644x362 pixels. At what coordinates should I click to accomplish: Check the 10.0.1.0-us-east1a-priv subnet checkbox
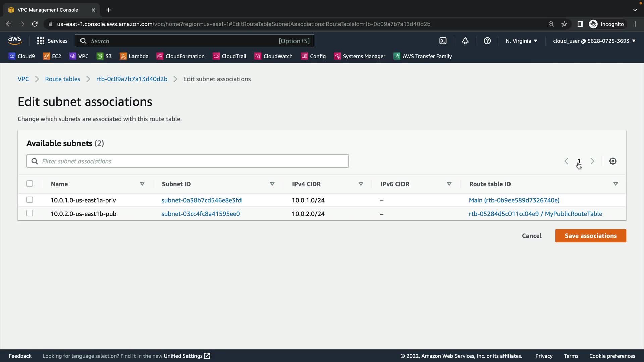click(30, 200)
